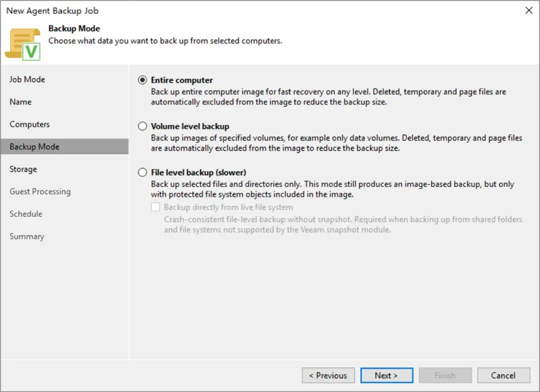Go to the Schedule step
This screenshot has height=392, width=540.
(26, 214)
